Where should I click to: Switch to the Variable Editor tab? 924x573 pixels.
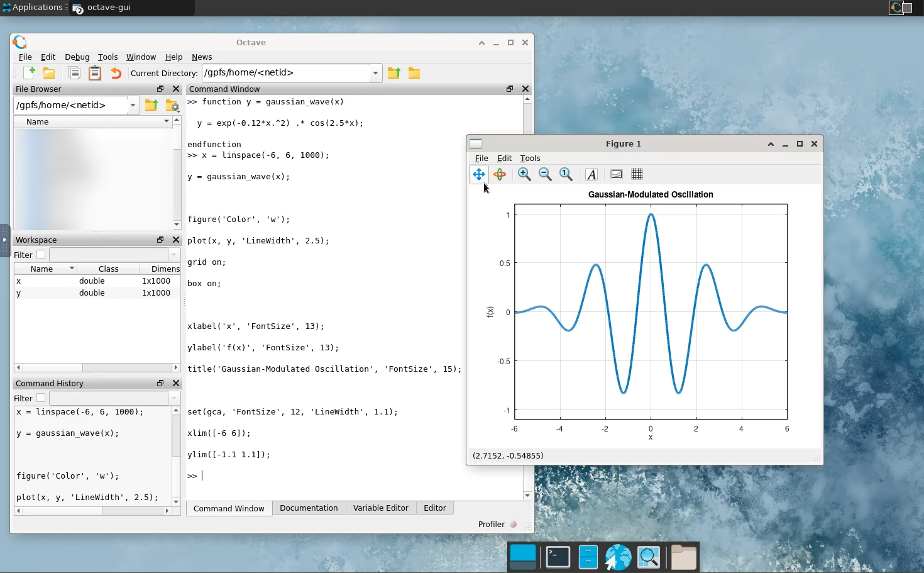click(x=380, y=508)
